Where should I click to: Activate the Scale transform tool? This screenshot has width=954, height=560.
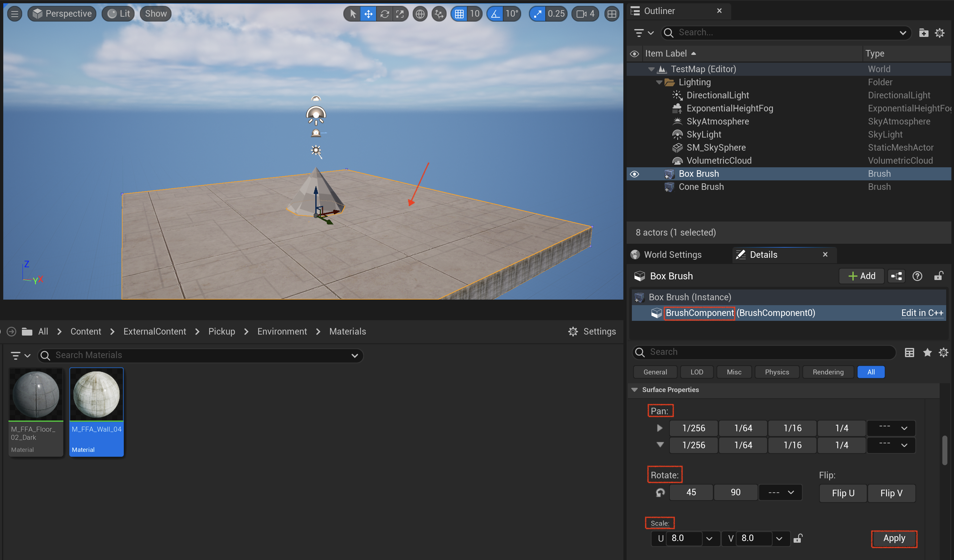pyautogui.click(x=400, y=14)
